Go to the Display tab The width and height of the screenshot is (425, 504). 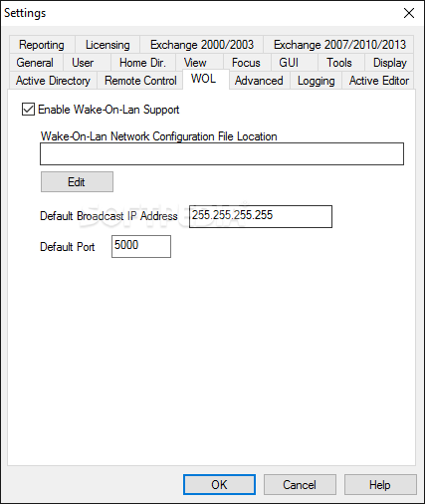(x=390, y=63)
